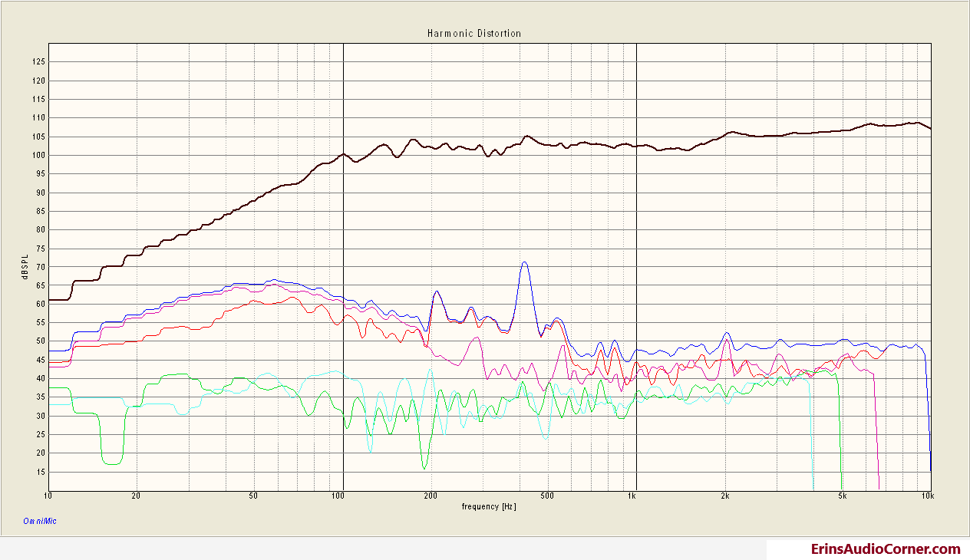Click the 40 value on the y-axis
970x560 pixels.
click(x=41, y=378)
